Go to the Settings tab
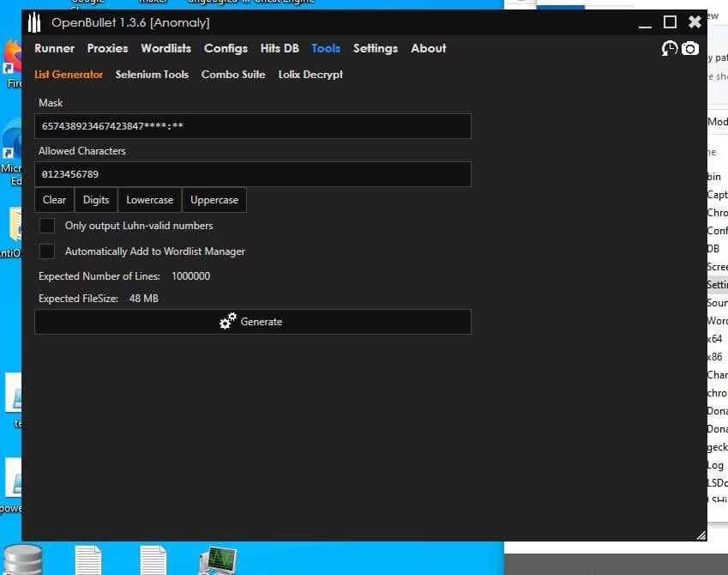The height and width of the screenshot is (575, 728). click(376, 49)
